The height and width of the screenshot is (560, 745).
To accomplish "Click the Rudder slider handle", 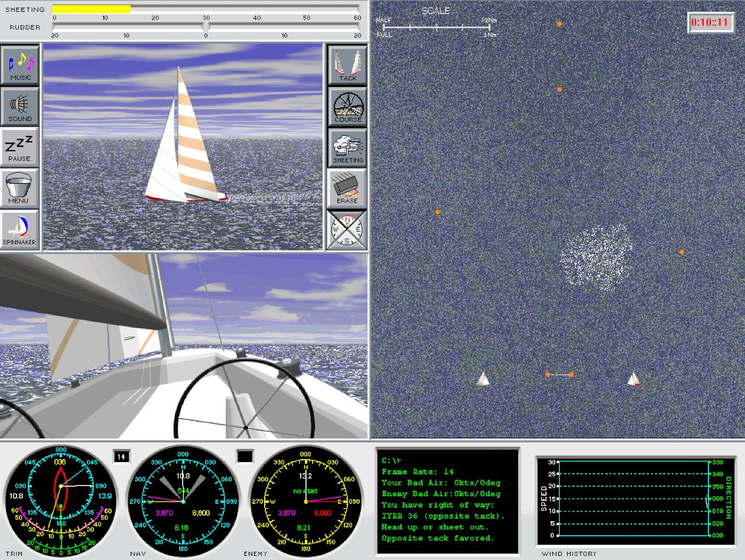I will [206, 27].
